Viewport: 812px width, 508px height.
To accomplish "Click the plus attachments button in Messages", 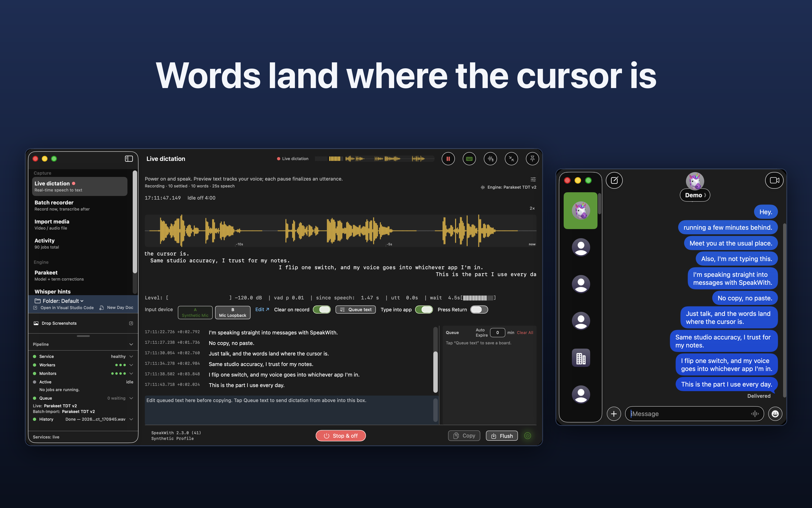I will (x=614, y=413).
